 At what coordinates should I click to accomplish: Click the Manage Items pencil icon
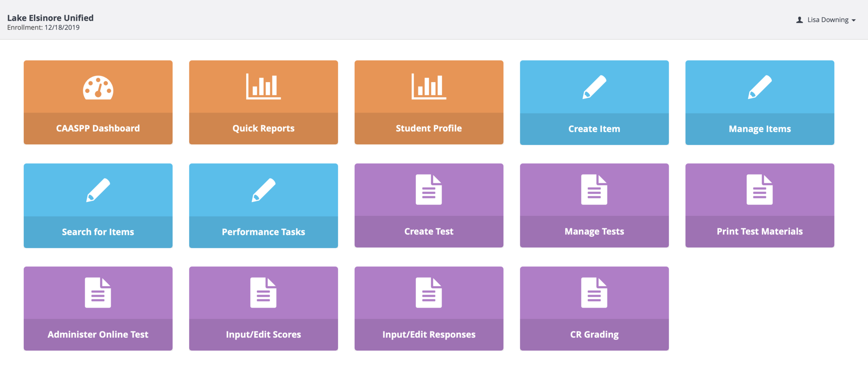pos(759,87)
